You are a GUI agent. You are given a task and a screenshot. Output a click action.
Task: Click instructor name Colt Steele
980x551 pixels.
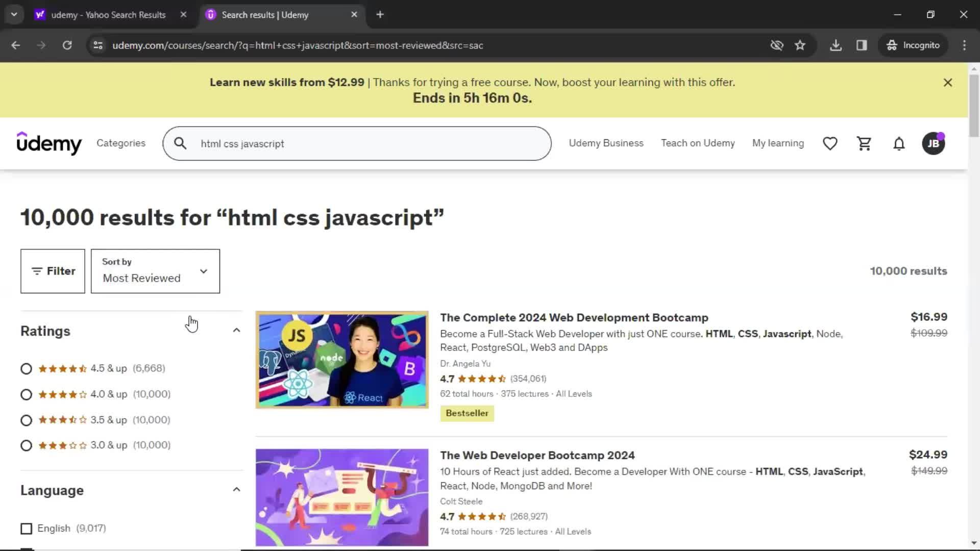coord(461,502)
